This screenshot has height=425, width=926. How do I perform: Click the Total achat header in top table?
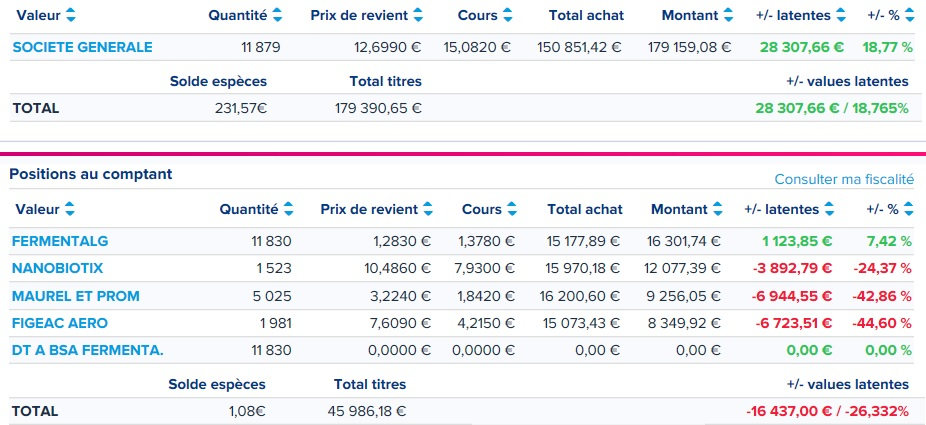coord(586,16)
